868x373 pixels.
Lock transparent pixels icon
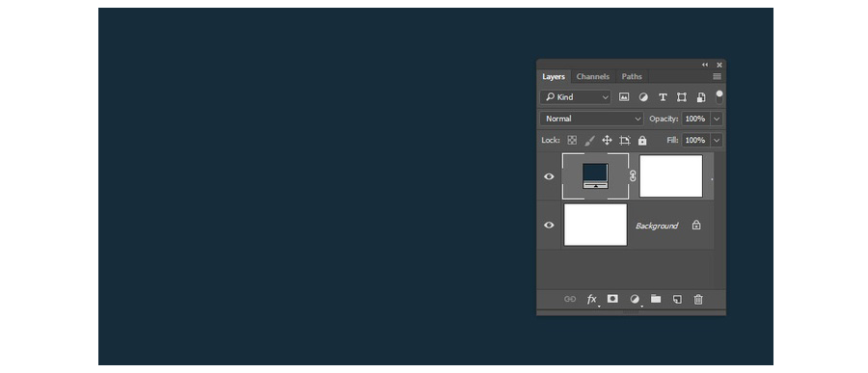[x=572, y=141]
